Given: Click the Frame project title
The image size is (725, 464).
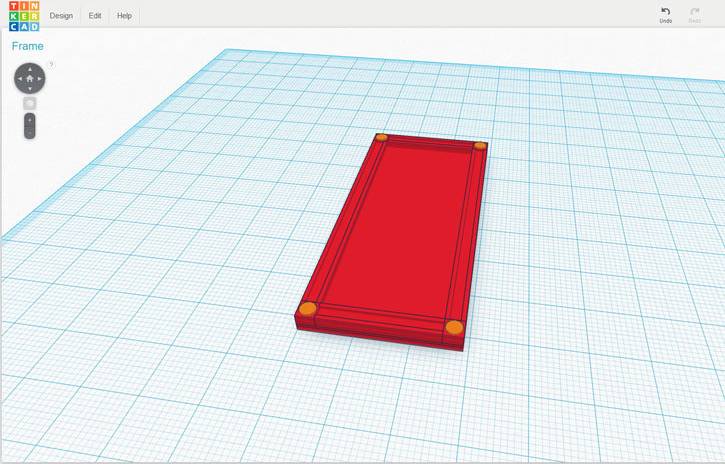Looking at the screenshot, I should point(28,46).
